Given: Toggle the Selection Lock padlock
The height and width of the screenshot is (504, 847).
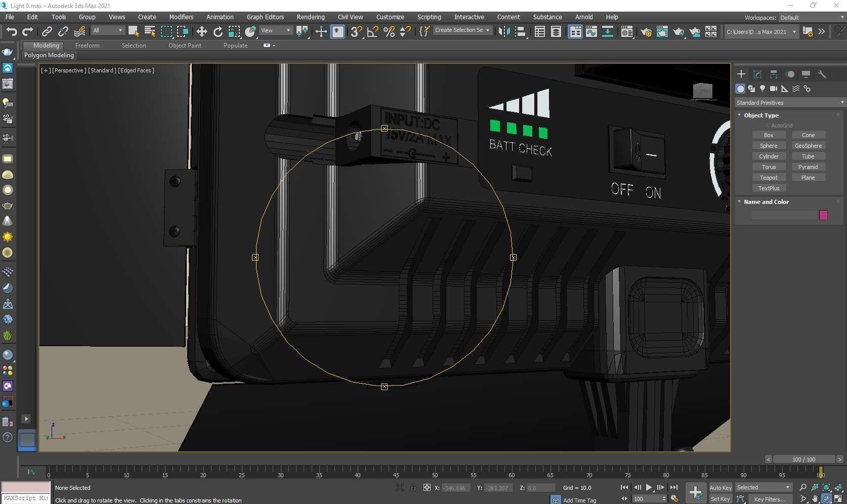Looking at the screenshot, I should (x=413, y=488).
